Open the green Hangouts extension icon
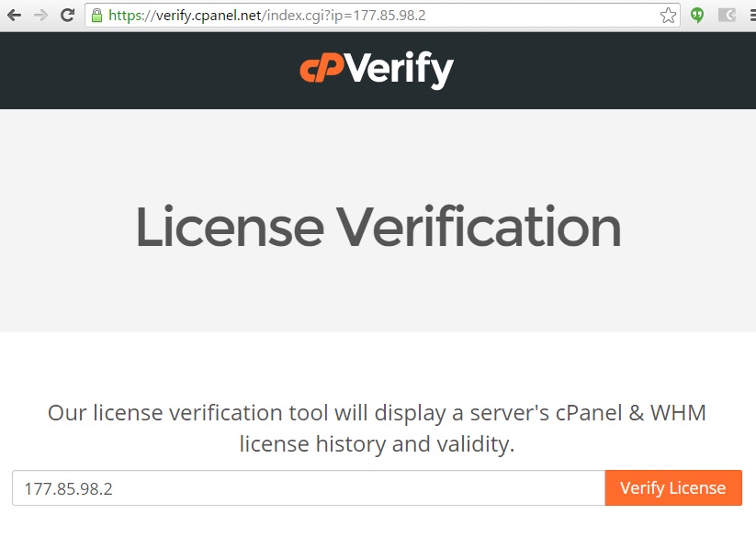756x559 pixels. click(x=697, y=16)
